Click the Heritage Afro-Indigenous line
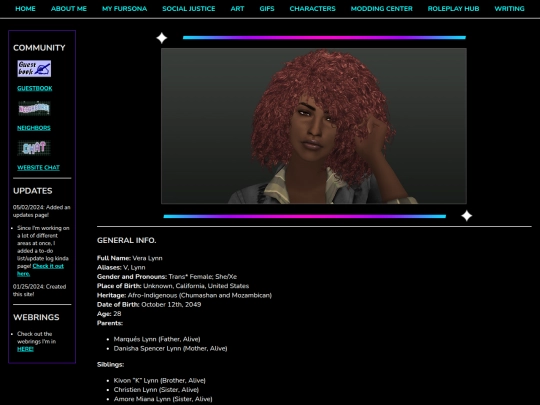This screenshot has height=405, width=540. coord(184,295)
